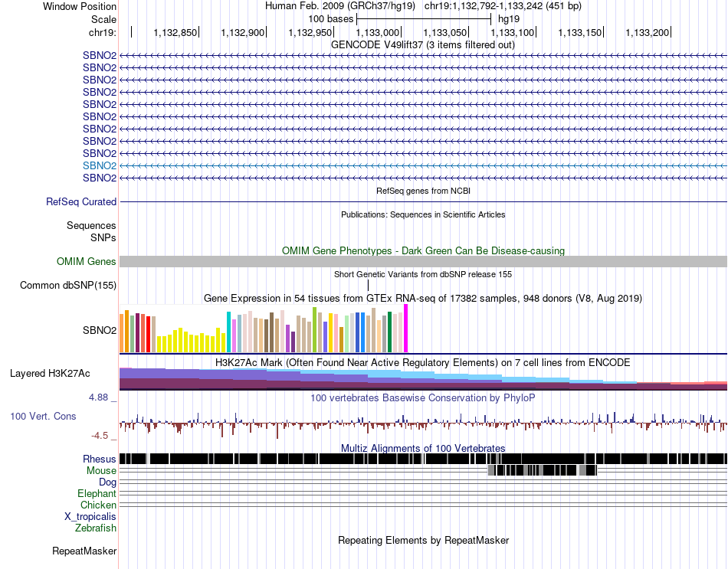Click the GTEx Gene Expression track title
Image resolution: width=728 pixels, height=569 pixels.
[x=423, y=299]
